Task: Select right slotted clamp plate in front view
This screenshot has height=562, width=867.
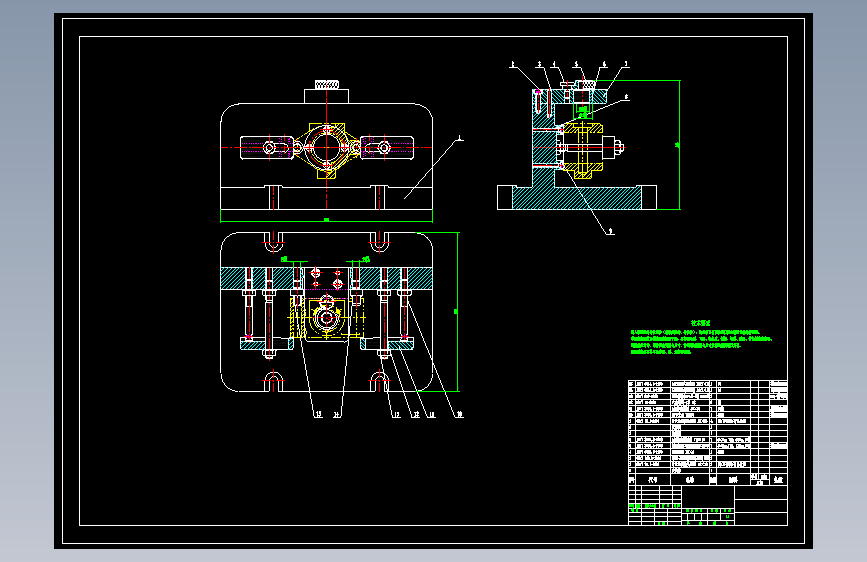Action: [x=387, y=148]
